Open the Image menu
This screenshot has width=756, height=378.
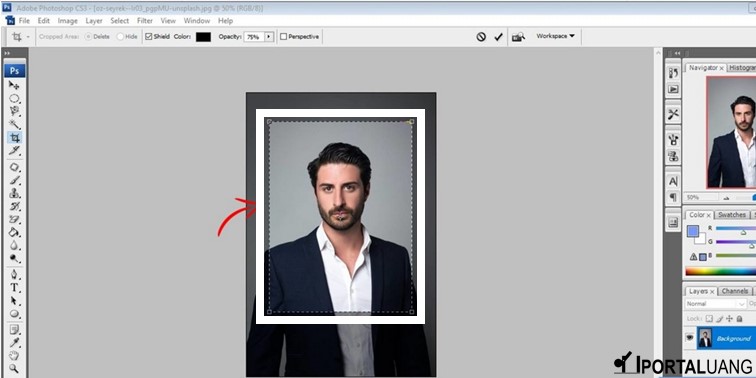68,21
